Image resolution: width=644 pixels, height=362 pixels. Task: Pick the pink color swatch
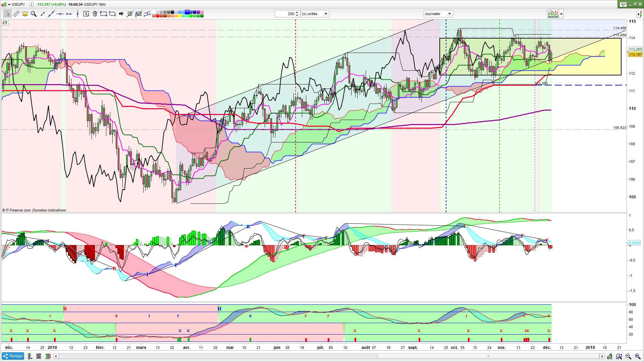pos(202,12)
